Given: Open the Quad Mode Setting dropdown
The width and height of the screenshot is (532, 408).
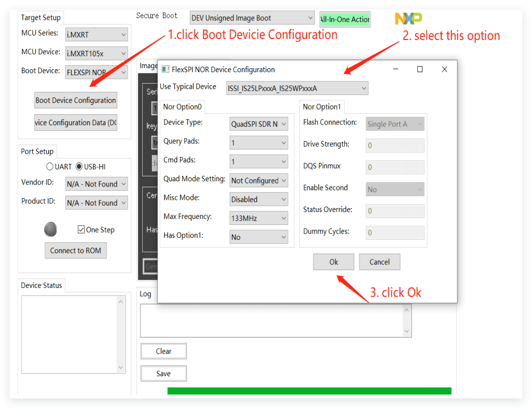Looking at the screenshot, I should click(259, 180).
